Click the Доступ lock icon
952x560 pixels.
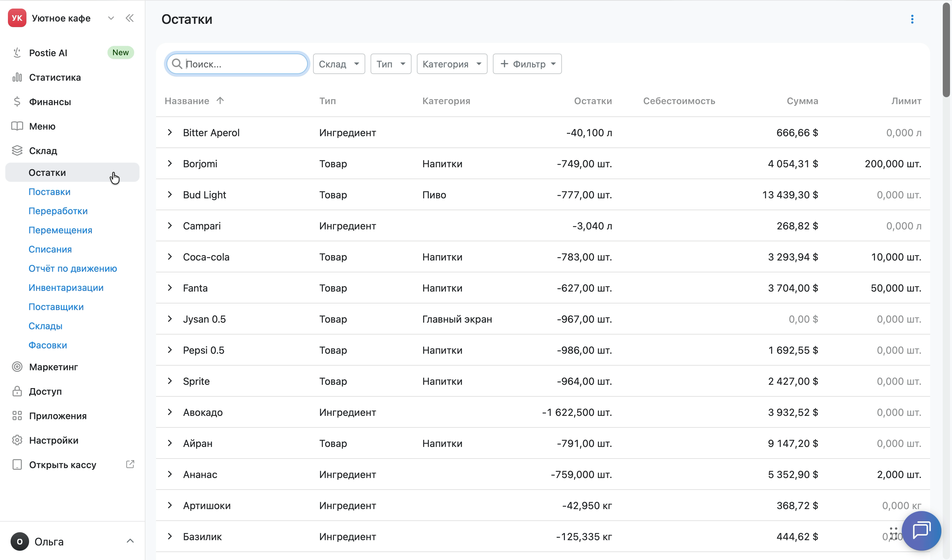[x=17, y=391]
